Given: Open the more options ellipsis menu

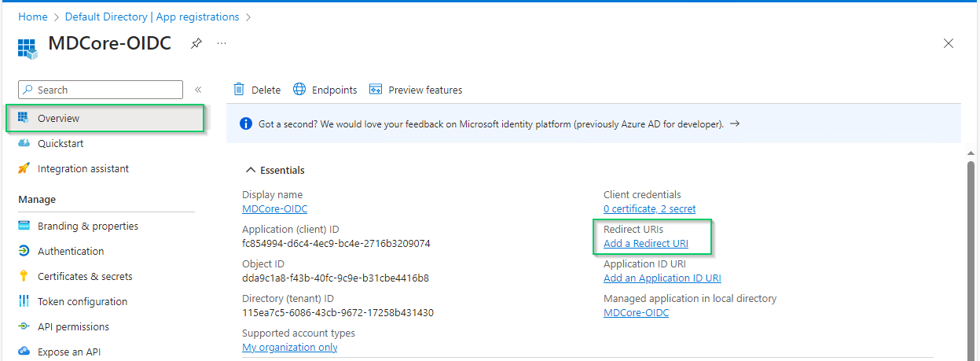Looking at the screenshot, I should pos(222,43).
